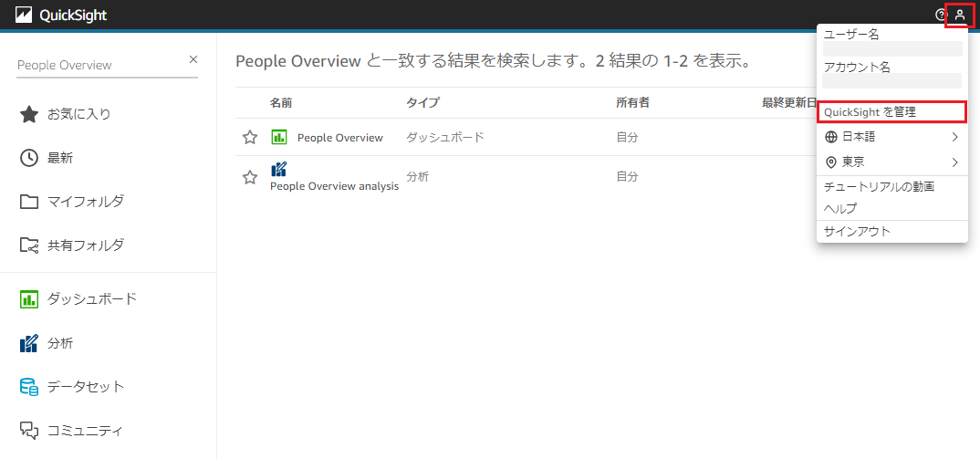Select ヘルプ from user menu
This screenshot has width=980, height=459.
[x=840, y=208]
